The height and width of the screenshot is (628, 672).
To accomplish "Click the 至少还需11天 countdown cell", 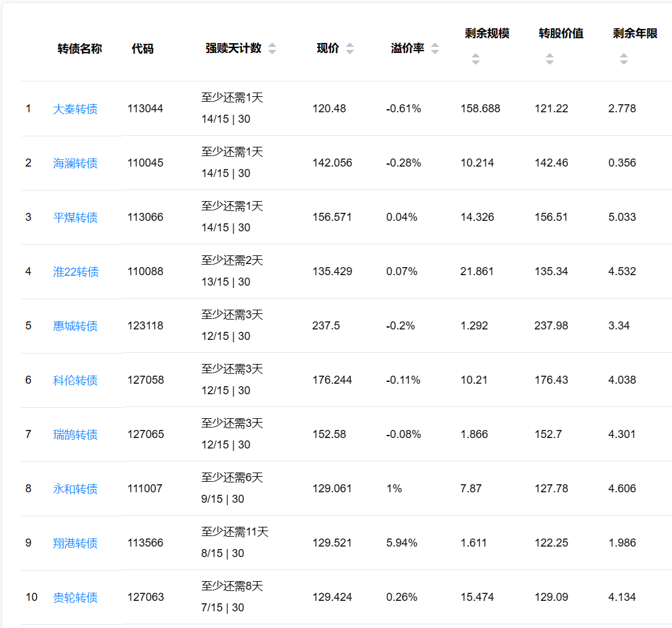I will (x=234, y=532).
